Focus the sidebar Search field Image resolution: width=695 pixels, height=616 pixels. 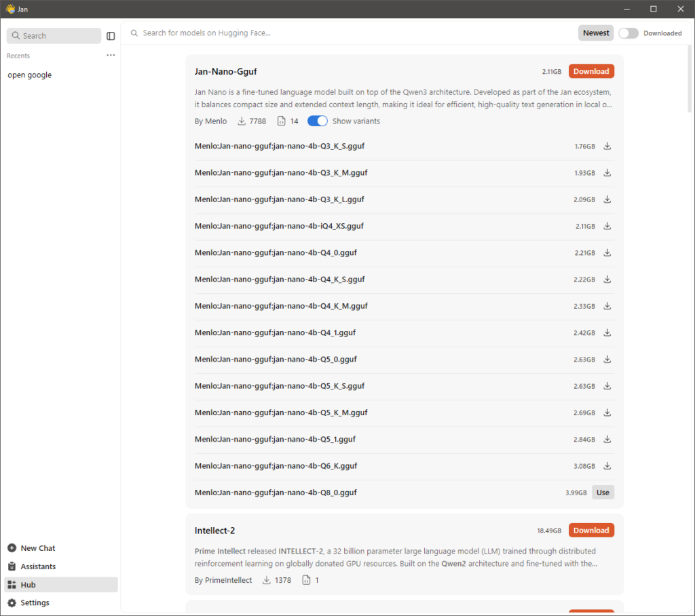click(x=54, y=36)
